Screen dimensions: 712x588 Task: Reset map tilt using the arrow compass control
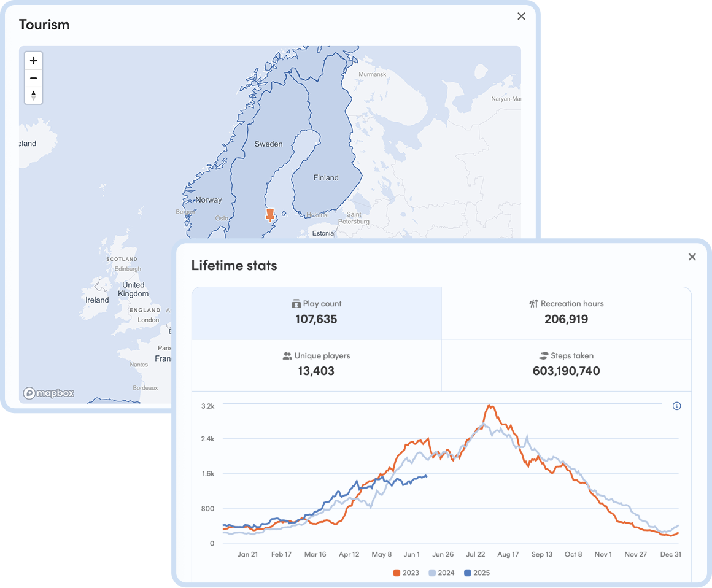[33, 96]
